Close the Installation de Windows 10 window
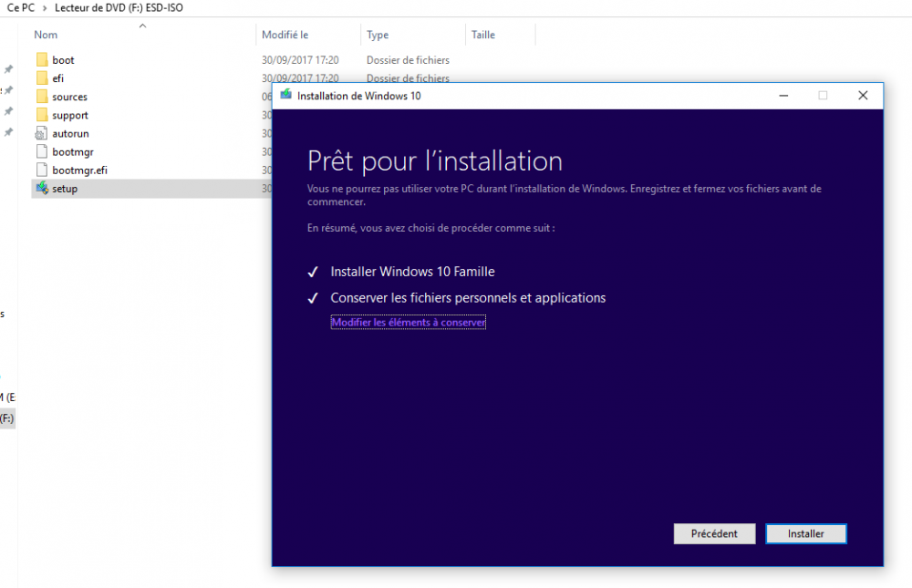 [863, 96]
